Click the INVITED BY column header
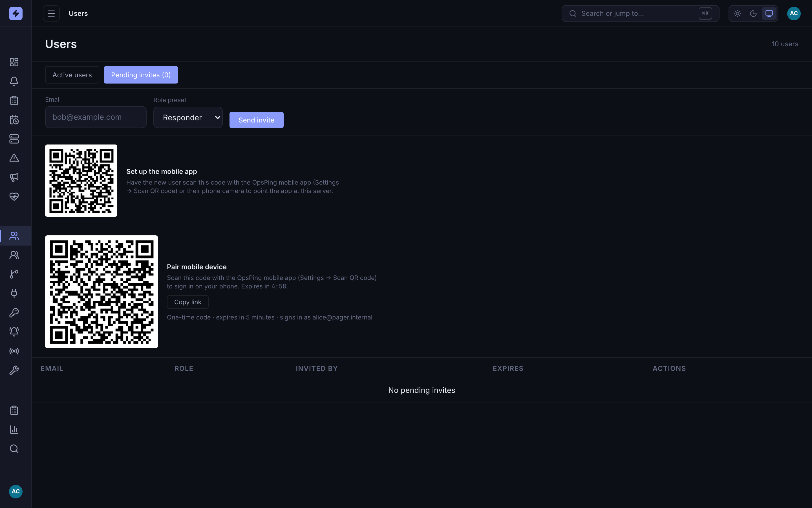The width and height of the screenshot is (812, 508). [x=317, y=369]
